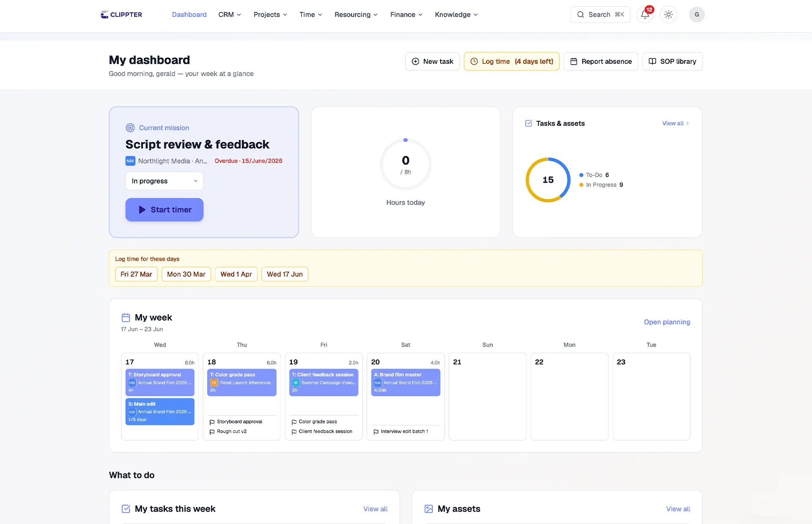Open the Brand film master asset card
The width and height of the screenshot is (812, 524).
[x=406, y=382]
